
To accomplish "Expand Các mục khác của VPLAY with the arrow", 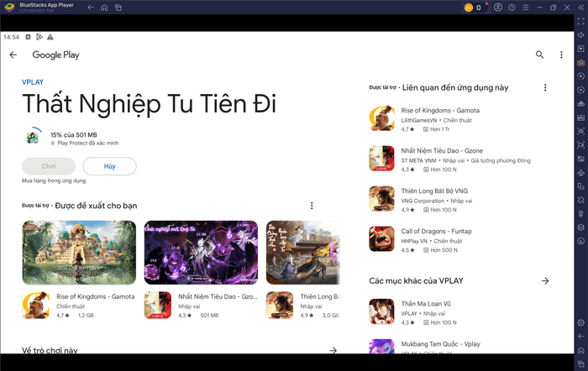I will (545, 280).
